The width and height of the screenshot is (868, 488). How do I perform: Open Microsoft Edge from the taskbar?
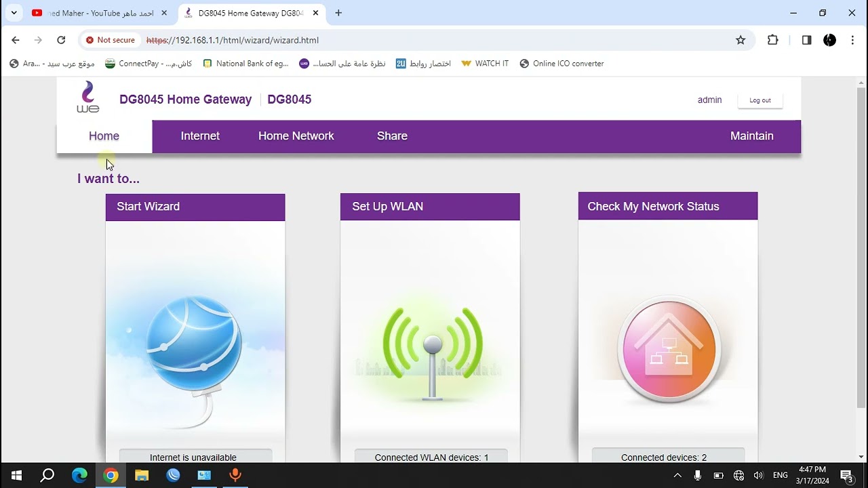coord(79,476)
